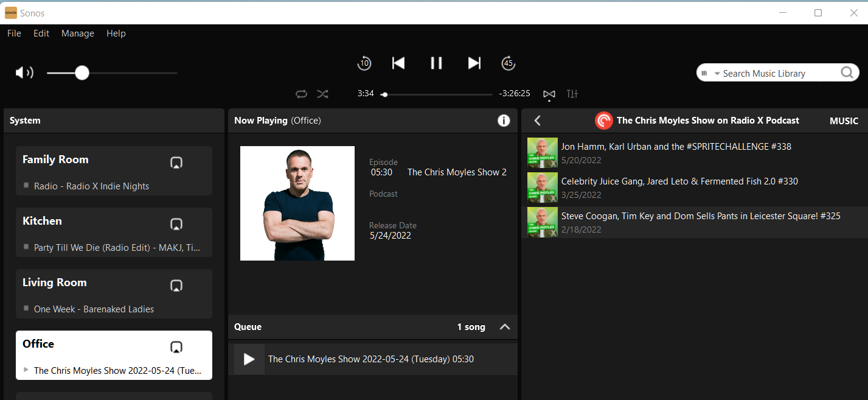Click 'Radio - Radio X Indie Nights' text
The width and height of the screenshot is (868, 400).
pos(91,186)
